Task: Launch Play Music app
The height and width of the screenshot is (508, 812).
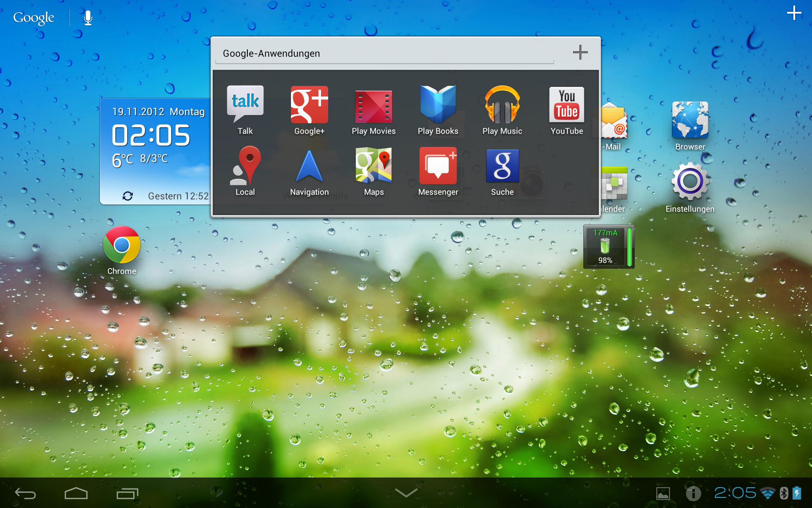Action: click(x=502, y=110)
